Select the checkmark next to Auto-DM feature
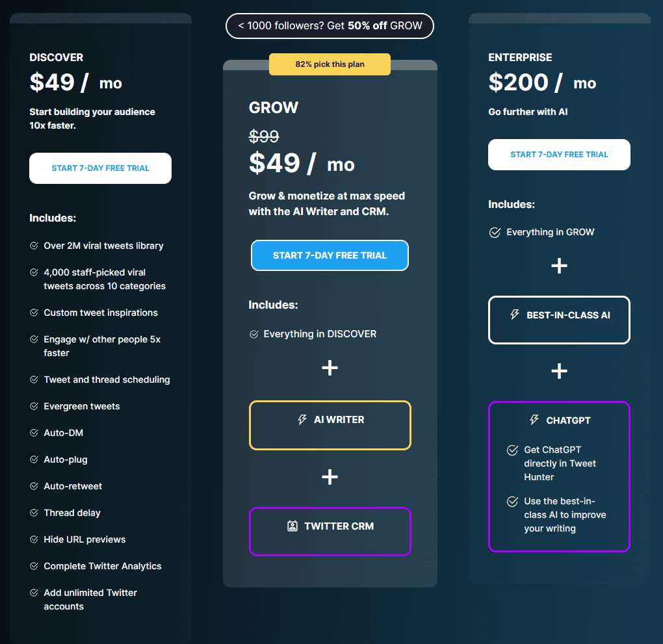The image size is (663, 644). (34, 432)
